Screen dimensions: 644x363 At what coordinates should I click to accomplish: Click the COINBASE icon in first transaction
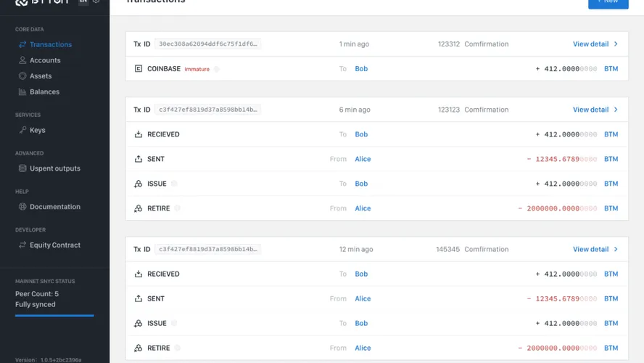point(139,69)
